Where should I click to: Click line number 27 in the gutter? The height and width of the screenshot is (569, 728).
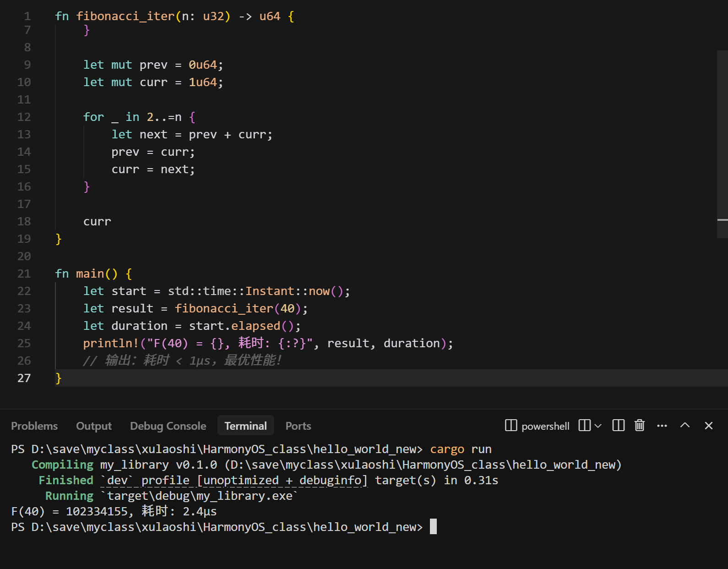click(x=24, y=378)
